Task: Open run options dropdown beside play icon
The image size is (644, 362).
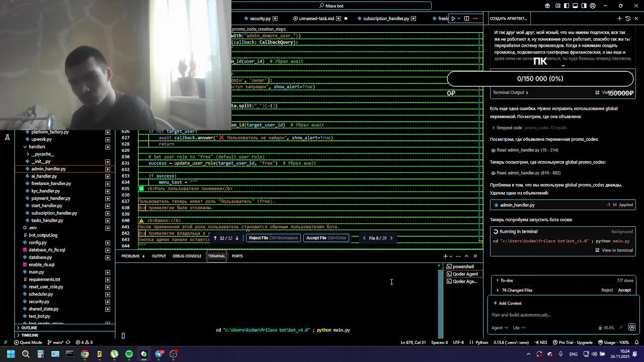Action: pos(459,19)
